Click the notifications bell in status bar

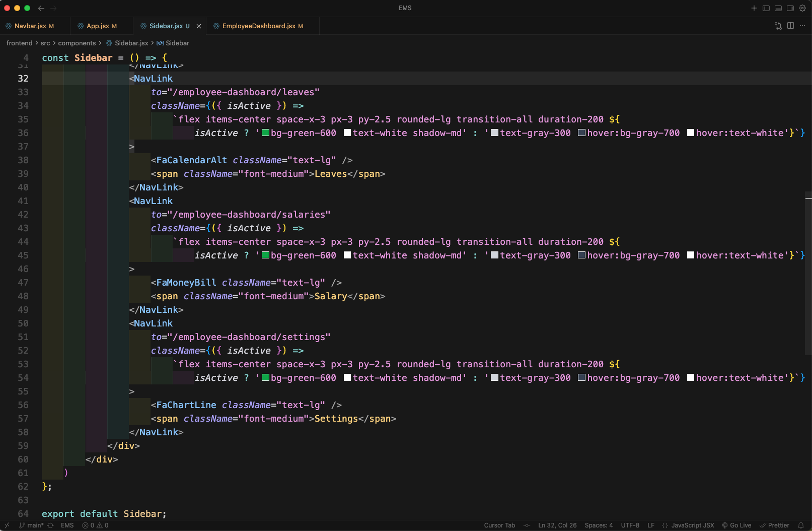[x=801, y=525]
